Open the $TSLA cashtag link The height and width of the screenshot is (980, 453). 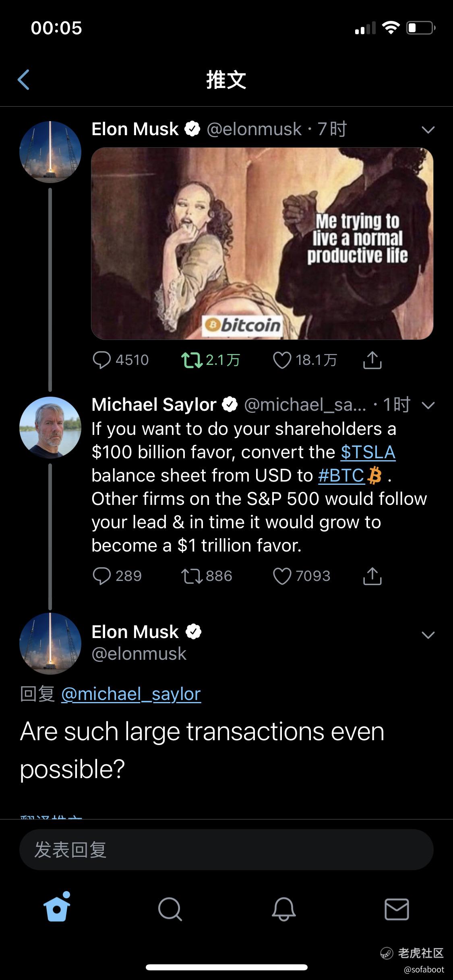(368, 452)
